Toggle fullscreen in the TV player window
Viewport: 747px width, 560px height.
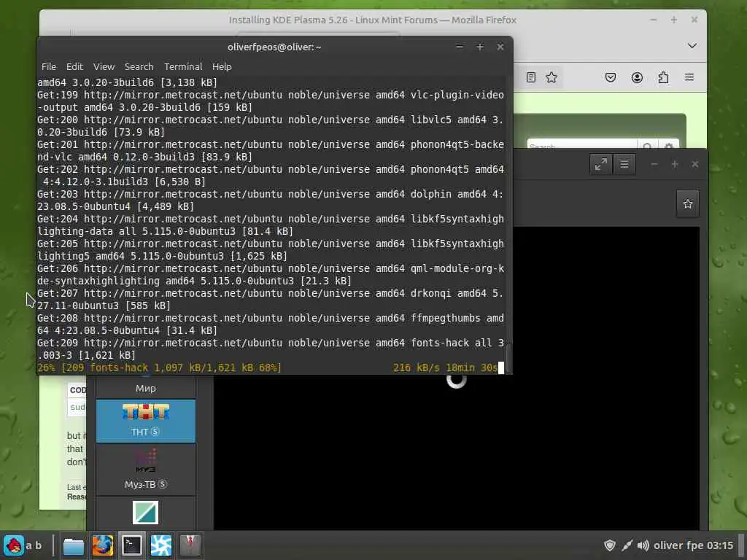tap(601, 164)
